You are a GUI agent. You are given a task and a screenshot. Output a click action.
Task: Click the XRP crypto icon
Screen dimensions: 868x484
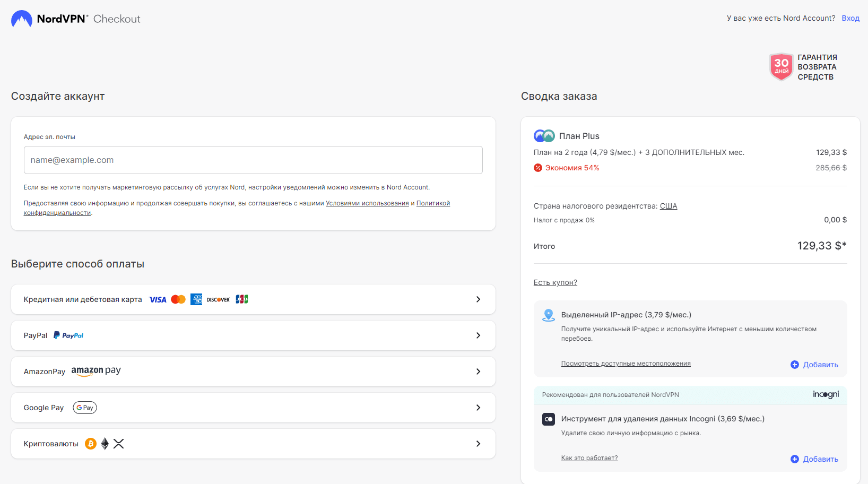pos(118,444)
